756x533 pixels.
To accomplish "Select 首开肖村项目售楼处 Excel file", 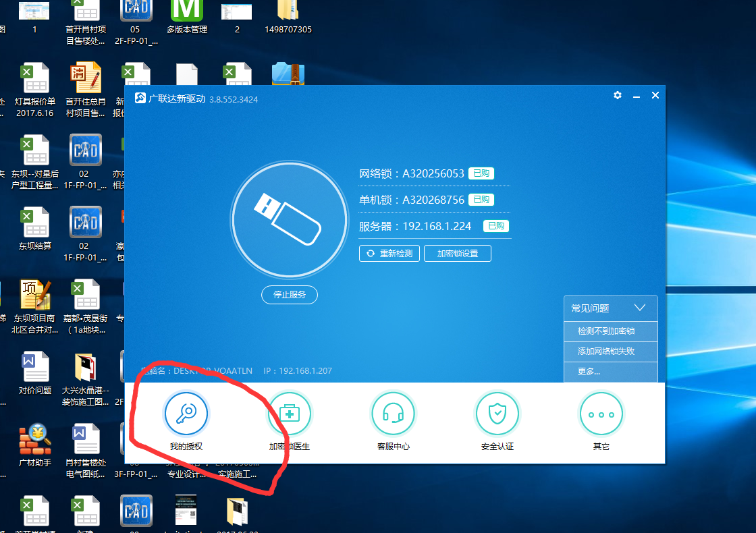I will 85,23.
